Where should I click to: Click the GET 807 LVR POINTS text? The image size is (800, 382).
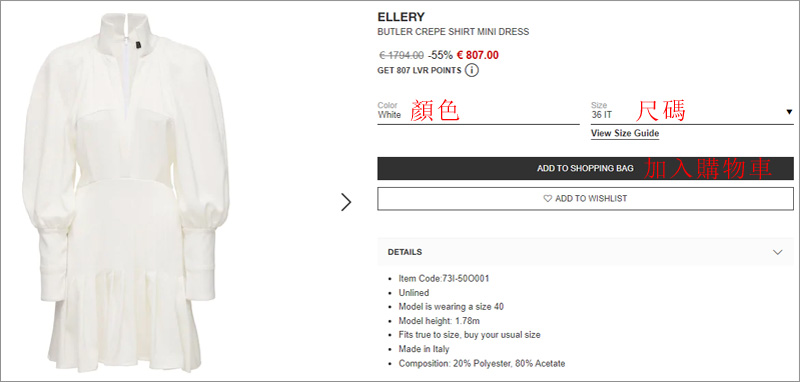pos(419,71)
